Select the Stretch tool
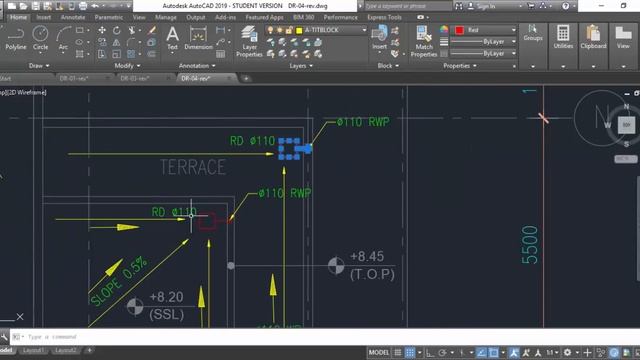640x360 pixels. 102,54
